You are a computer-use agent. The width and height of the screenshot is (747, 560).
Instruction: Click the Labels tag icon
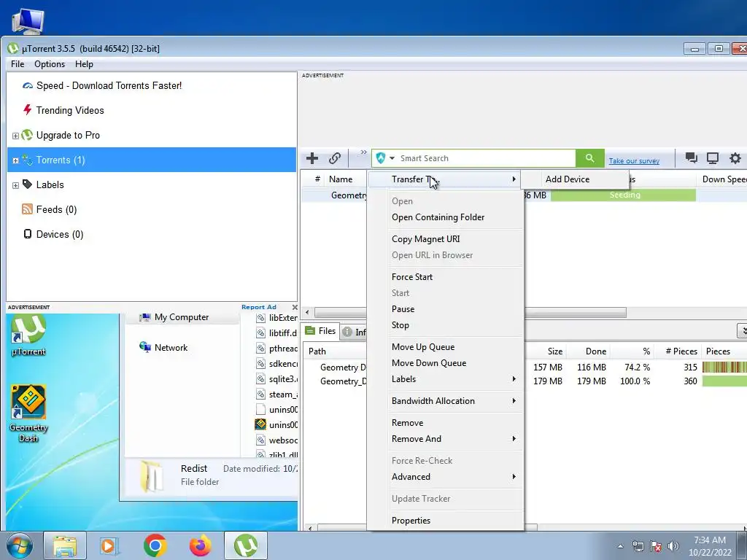(x=28, y=184)
